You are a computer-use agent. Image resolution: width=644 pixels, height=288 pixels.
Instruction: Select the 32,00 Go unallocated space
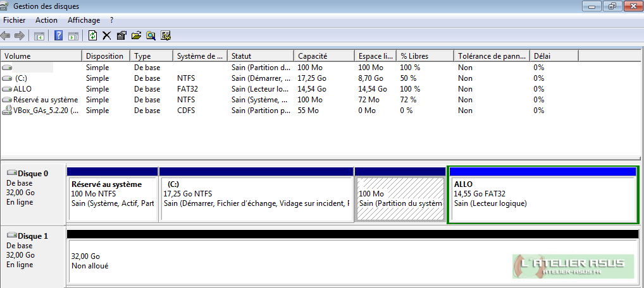coord(285,261)
